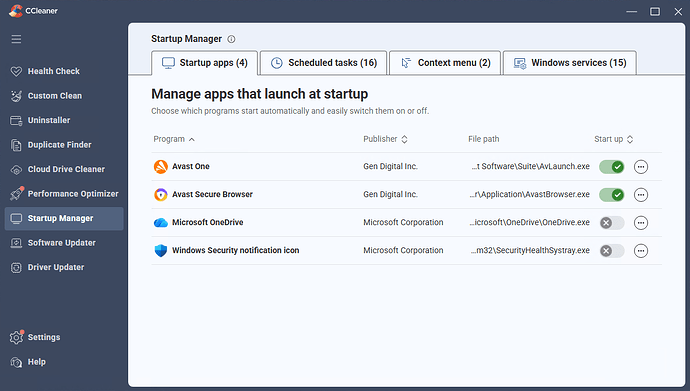This screenshot has width=690, height=391.
Task: Open Custom Clean from sidebar
Action: coord(55,96)
